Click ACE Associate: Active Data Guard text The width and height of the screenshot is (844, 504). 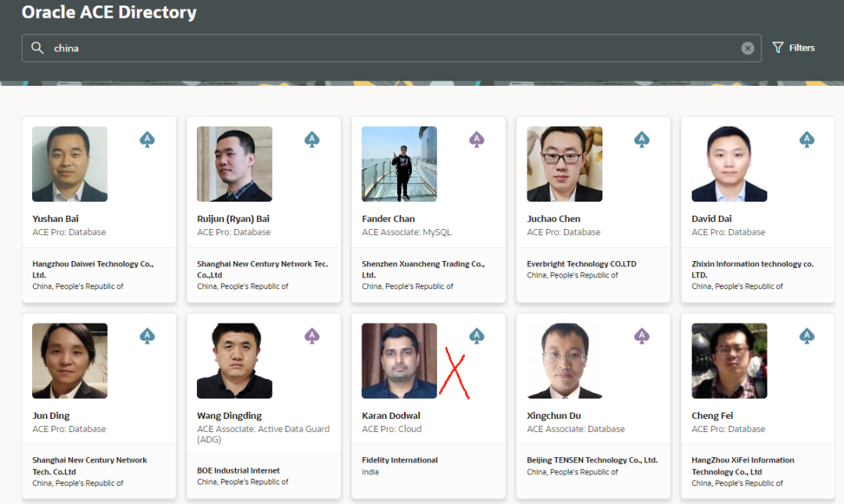point(263,434)
